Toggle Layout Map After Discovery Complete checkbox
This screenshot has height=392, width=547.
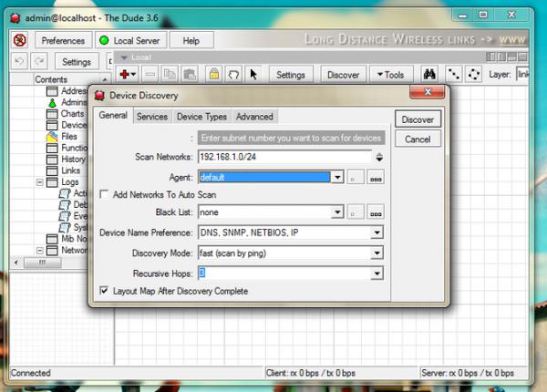(104, 291)
